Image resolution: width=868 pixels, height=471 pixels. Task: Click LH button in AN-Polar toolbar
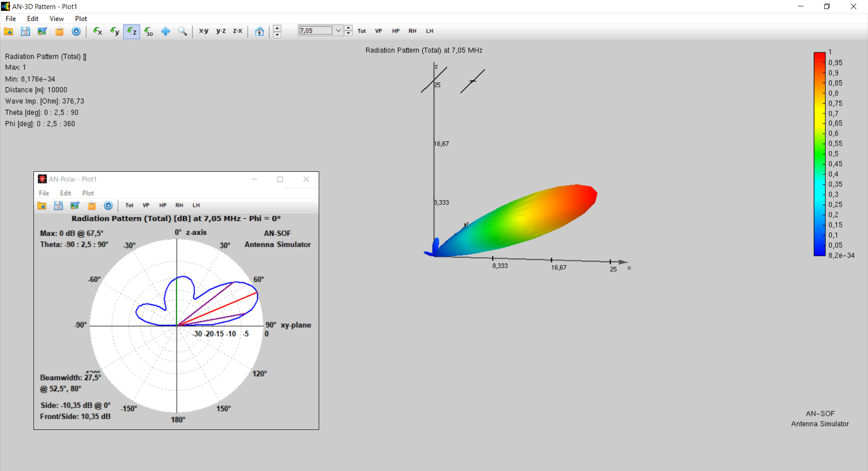[x=196, y=205]
